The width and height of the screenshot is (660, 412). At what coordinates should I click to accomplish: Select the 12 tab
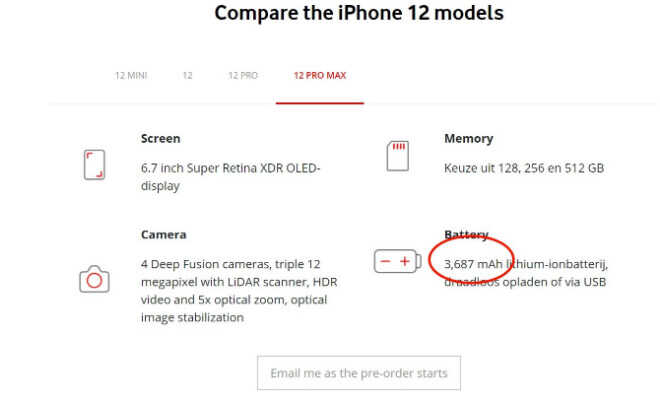[x=187, y=75]
